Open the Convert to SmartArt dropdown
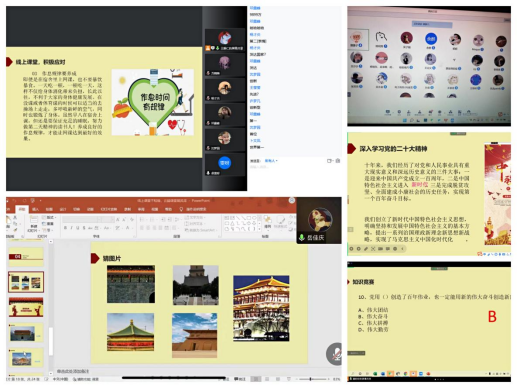Viewport: 518px width, 388px height. point(201,230)
